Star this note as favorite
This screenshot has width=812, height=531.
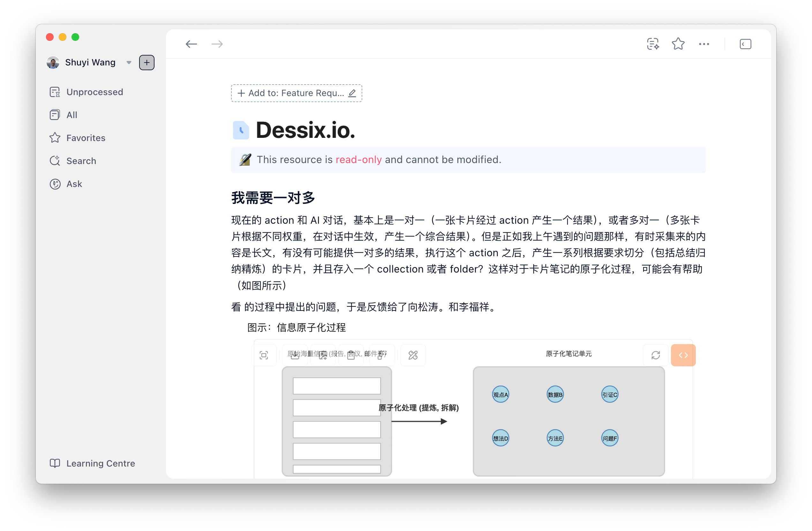coord(678,44)
